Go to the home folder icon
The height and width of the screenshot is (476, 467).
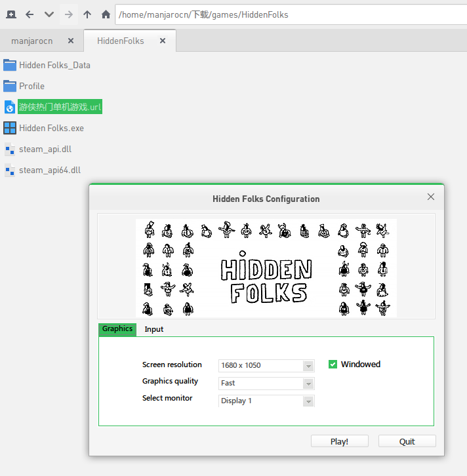[106, 14]
